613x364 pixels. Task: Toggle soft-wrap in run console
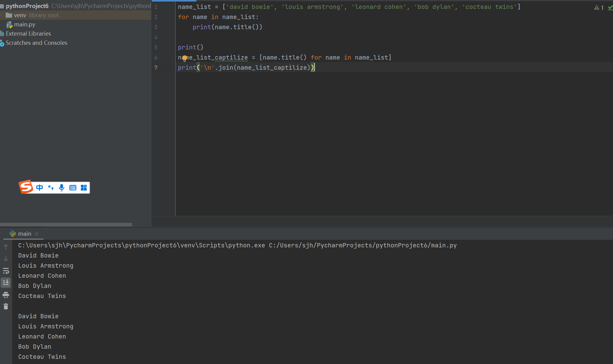pos(6,271)
